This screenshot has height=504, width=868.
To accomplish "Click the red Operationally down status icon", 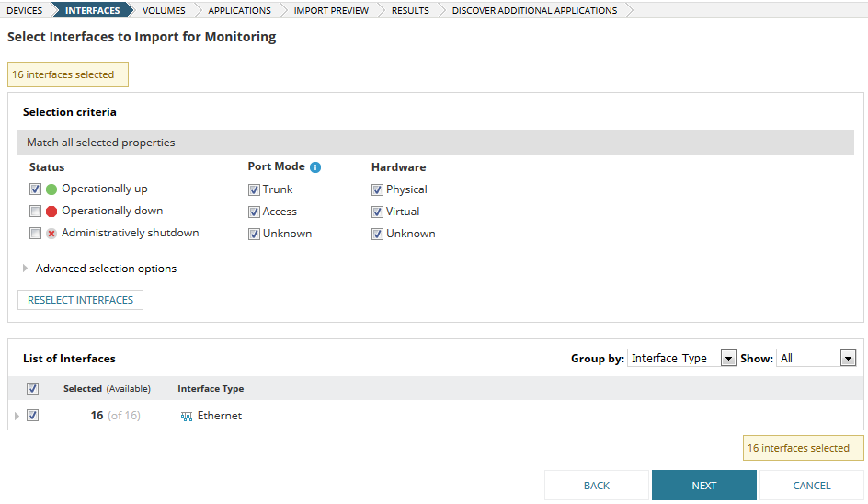I will [51, 212].
